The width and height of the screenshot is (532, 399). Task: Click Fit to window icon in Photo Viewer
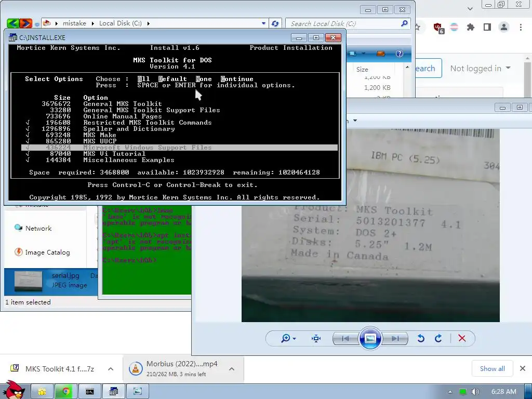[x=316, y=338]
